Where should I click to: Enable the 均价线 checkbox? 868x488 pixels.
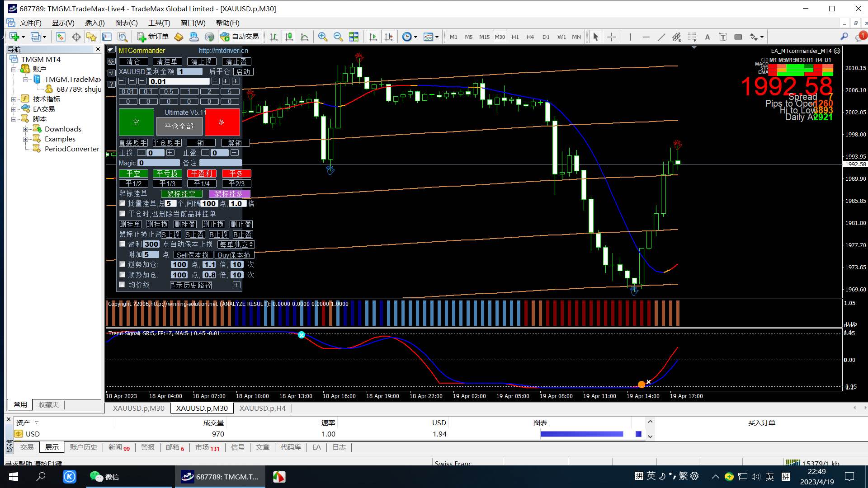point(122,285)
